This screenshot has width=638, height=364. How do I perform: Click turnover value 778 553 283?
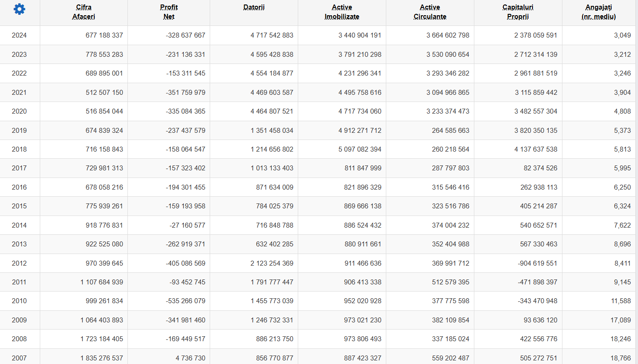(x=104, y=55)
